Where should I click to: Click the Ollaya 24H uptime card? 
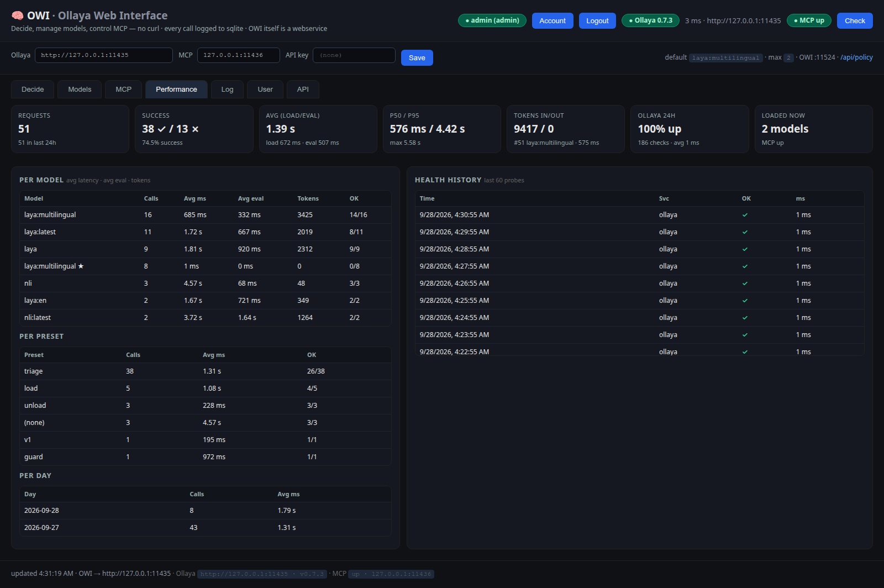[690, 129]
